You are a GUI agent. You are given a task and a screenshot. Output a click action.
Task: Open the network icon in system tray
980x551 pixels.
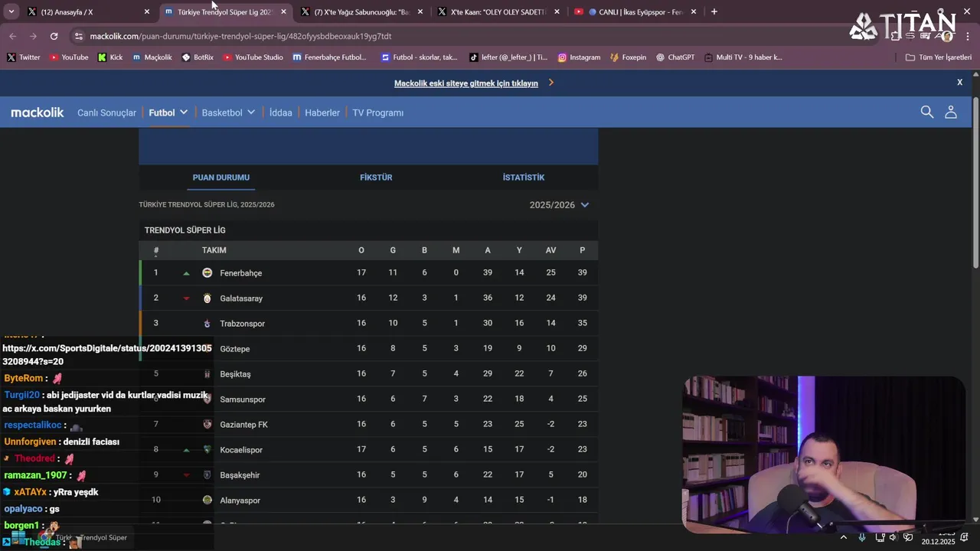tap(880, 537)
